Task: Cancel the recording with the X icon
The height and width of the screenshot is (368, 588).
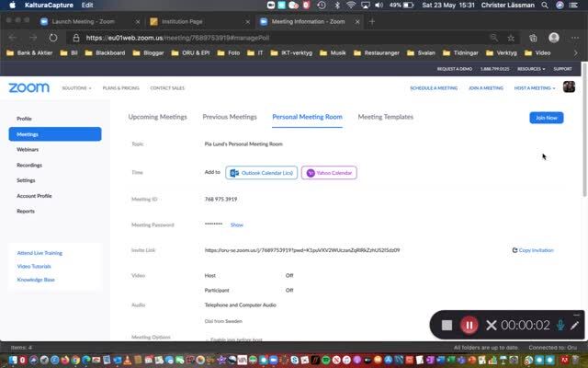Action: pos(491,325)
